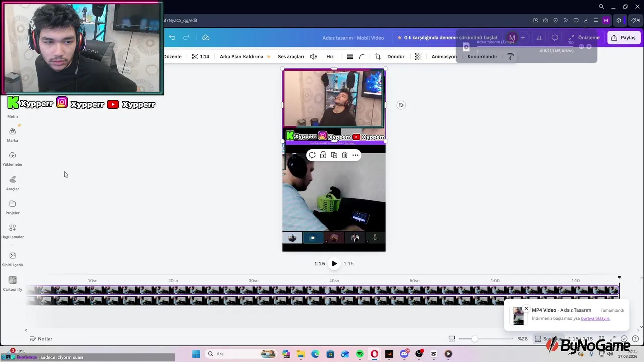
Task: Open Projeler projects panel
Action: pyautogui.click(x=13, y=207)
